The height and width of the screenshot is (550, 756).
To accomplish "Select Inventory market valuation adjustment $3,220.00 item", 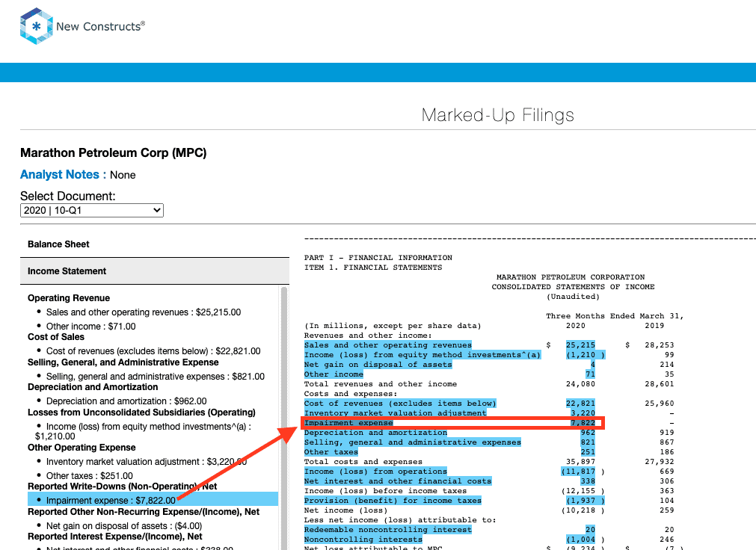I will click(147, 462).
